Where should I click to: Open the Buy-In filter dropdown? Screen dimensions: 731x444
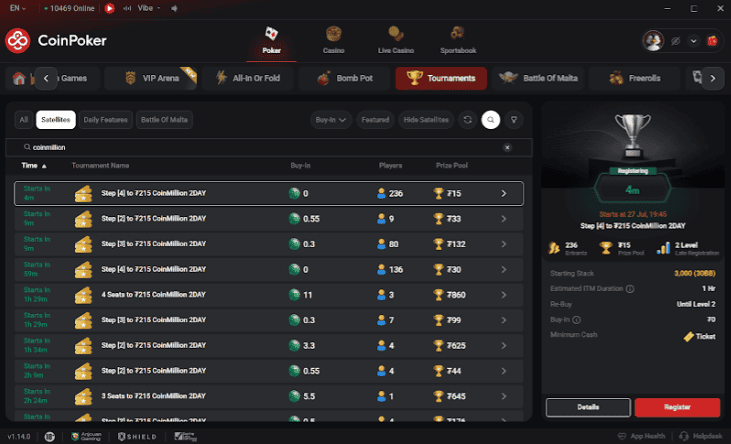tap(331, 120)
